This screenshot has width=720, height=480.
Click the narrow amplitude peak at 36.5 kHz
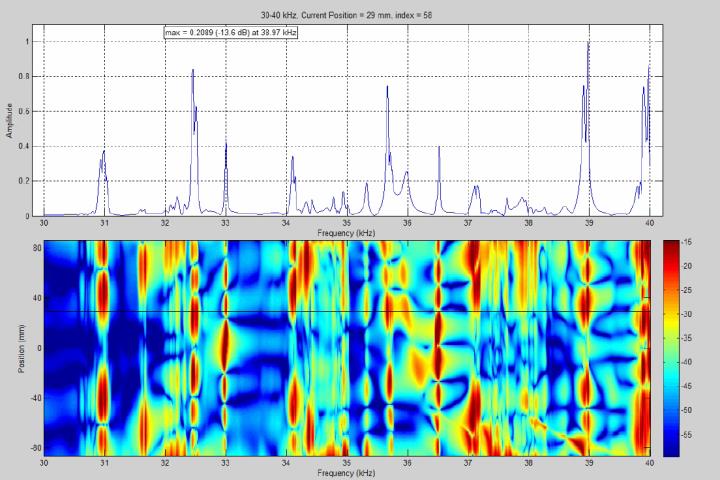point(439,148)
